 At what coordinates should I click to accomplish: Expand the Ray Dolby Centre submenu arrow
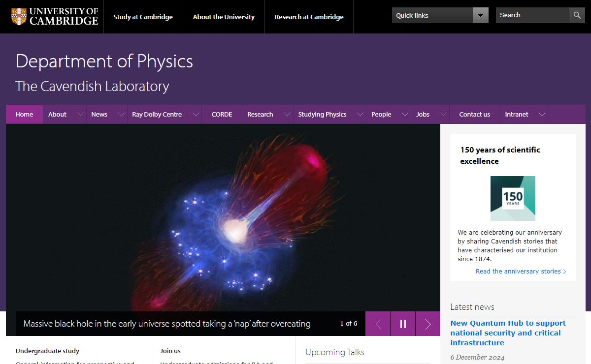tap(196, 114)
